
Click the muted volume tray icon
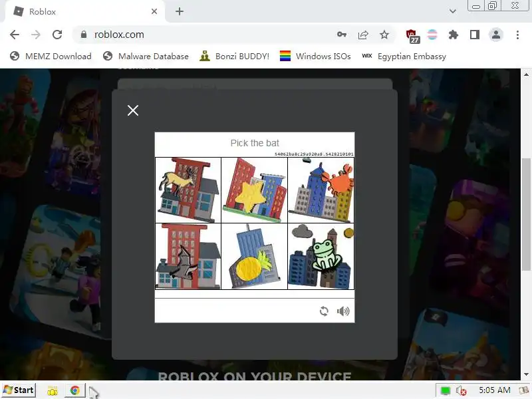tap(461, 390)
